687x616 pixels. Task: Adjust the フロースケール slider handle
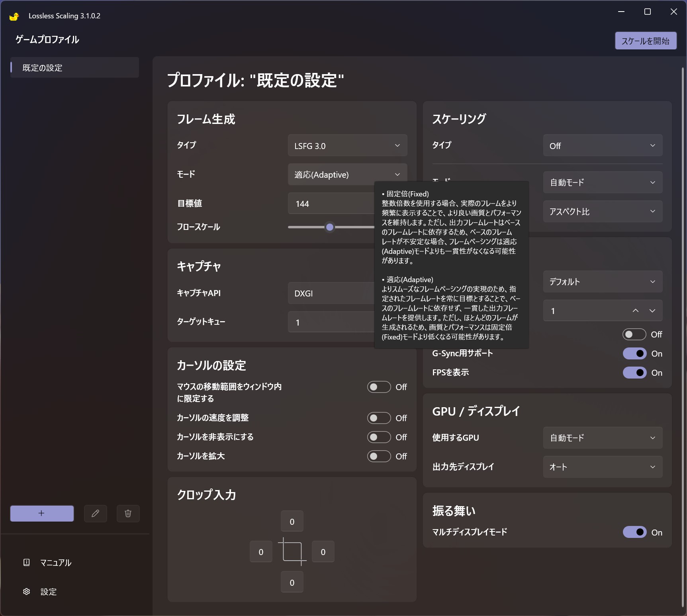click(330, 227)
